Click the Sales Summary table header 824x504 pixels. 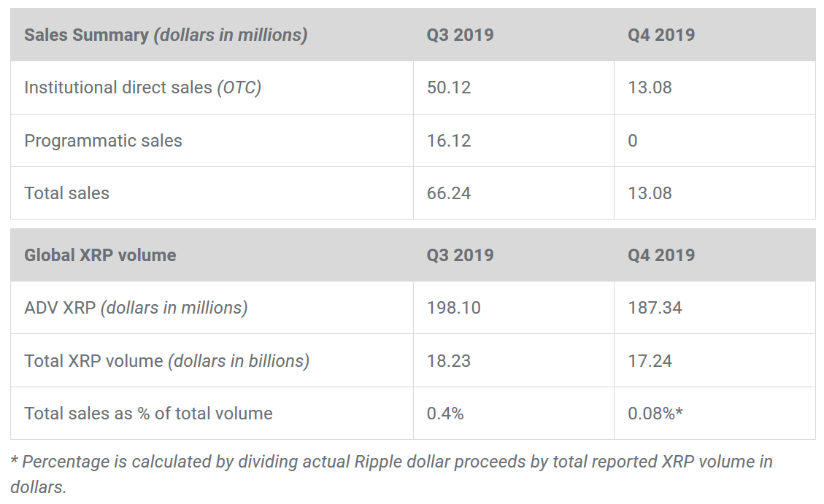tap(166, 35)
